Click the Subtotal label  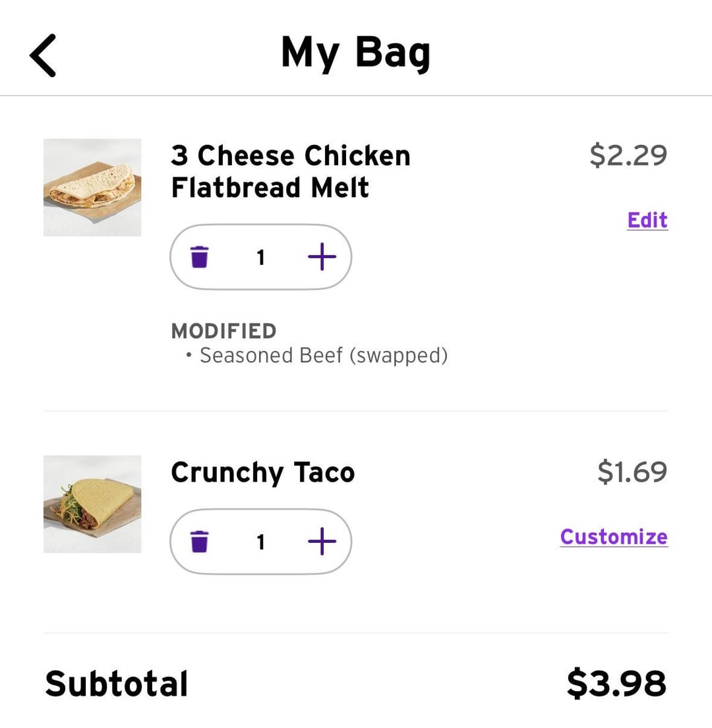[117, 683]
